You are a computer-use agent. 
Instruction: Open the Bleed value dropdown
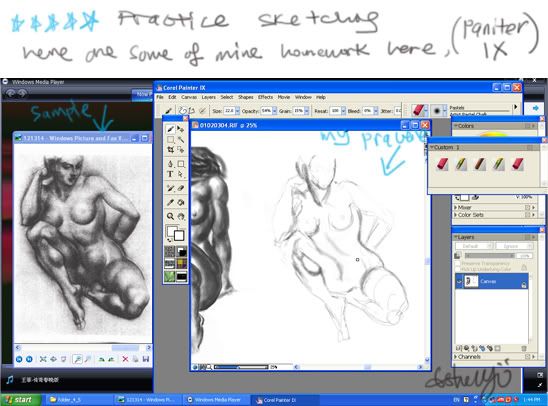[x=376, y=111]
